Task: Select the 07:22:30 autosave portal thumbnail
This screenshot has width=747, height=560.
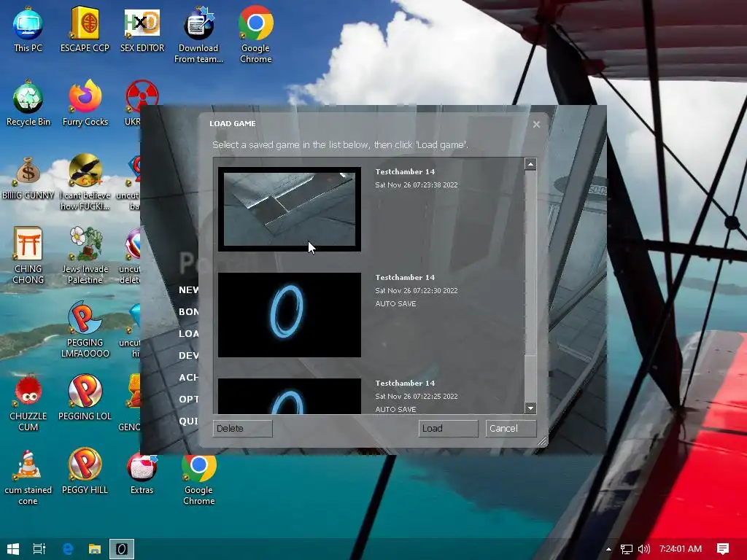Action: point(289,315)
